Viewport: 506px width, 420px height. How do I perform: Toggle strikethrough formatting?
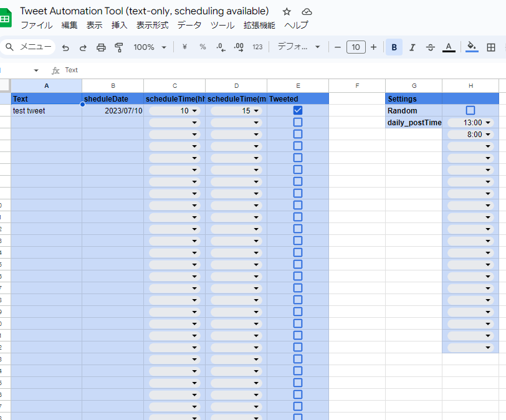(x=430, y=47)
